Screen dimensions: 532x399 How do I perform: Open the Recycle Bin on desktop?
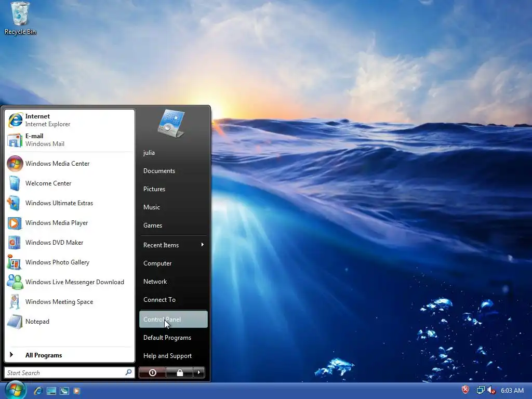point(20,18)
